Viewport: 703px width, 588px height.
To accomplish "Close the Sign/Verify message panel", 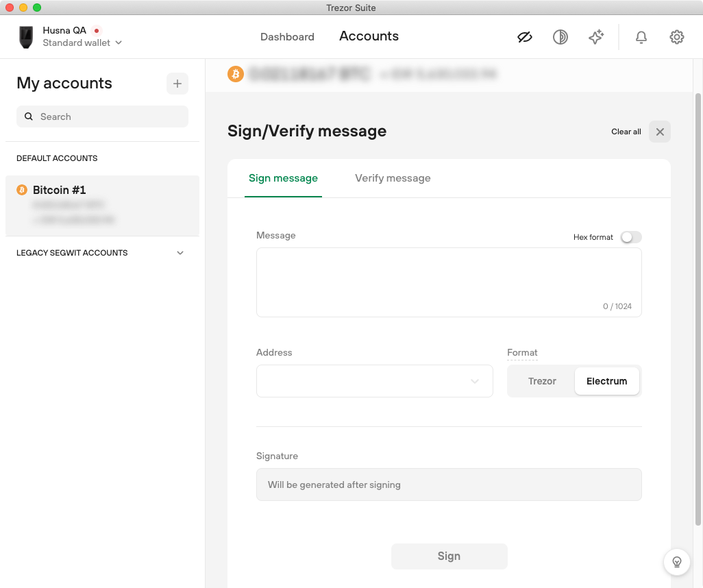I will click(660, 132).
